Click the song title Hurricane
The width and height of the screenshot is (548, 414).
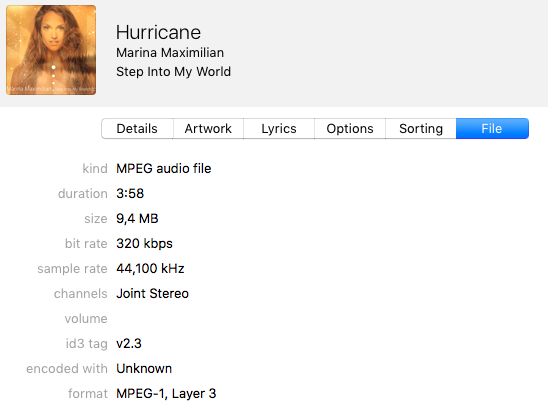pyautogui.click(x=158, y=32)
